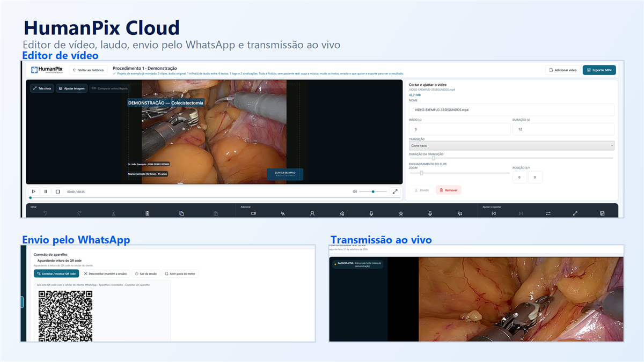Stop the video with the square button

[57, 191]
